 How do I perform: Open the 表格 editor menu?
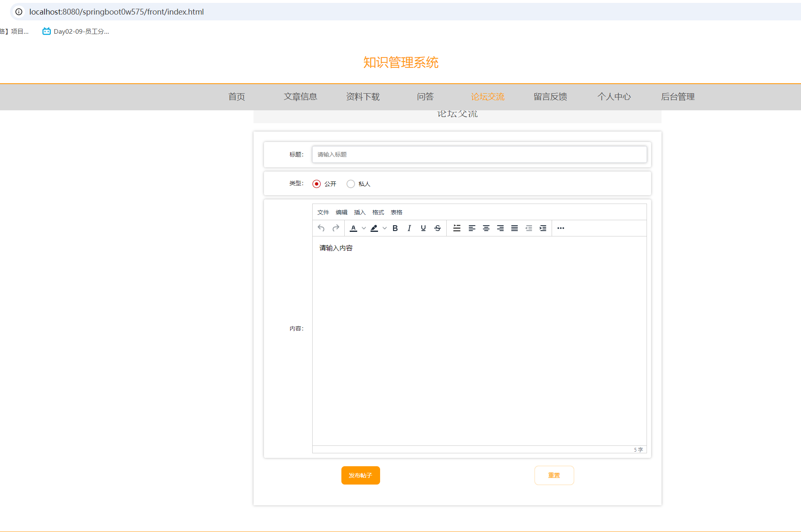click(x=396, y=212)
